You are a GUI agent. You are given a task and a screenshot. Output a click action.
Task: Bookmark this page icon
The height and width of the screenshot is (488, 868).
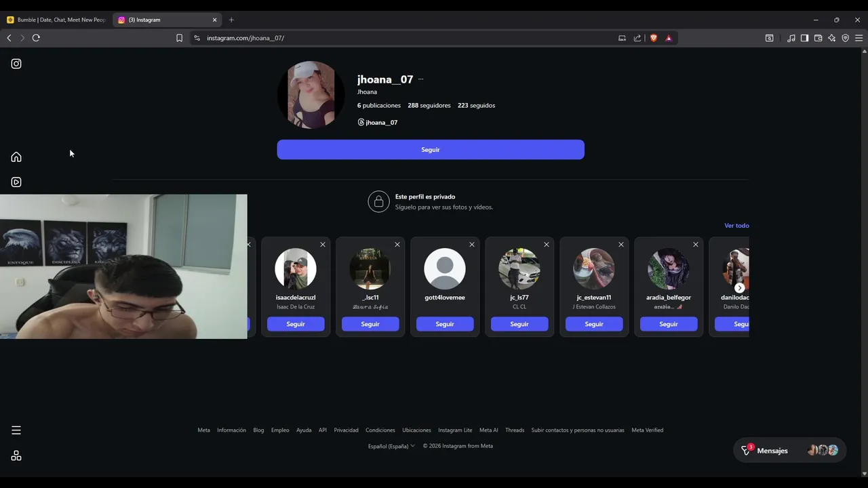179,38
